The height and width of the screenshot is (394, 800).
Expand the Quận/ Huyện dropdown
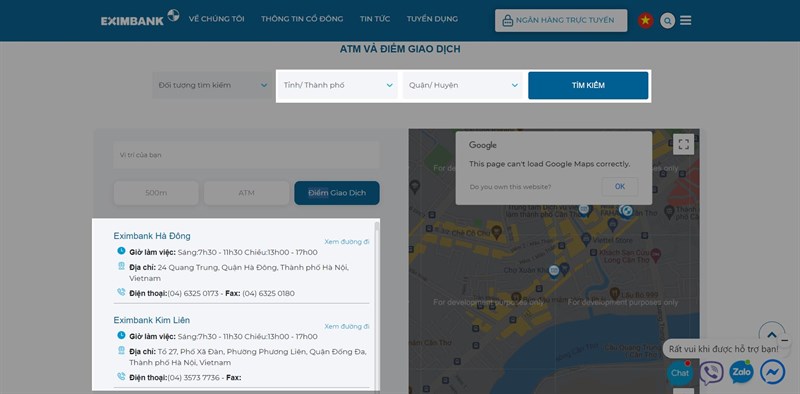(463, 85)
